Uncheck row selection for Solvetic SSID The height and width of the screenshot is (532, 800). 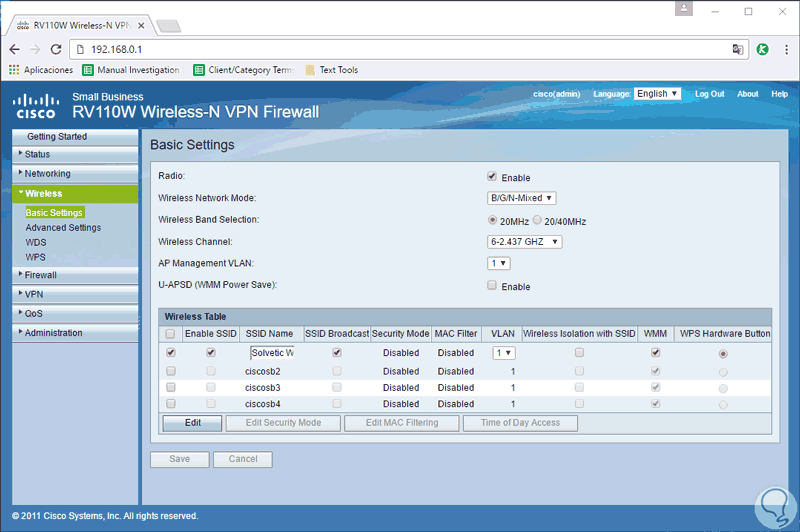coord(171,352)
